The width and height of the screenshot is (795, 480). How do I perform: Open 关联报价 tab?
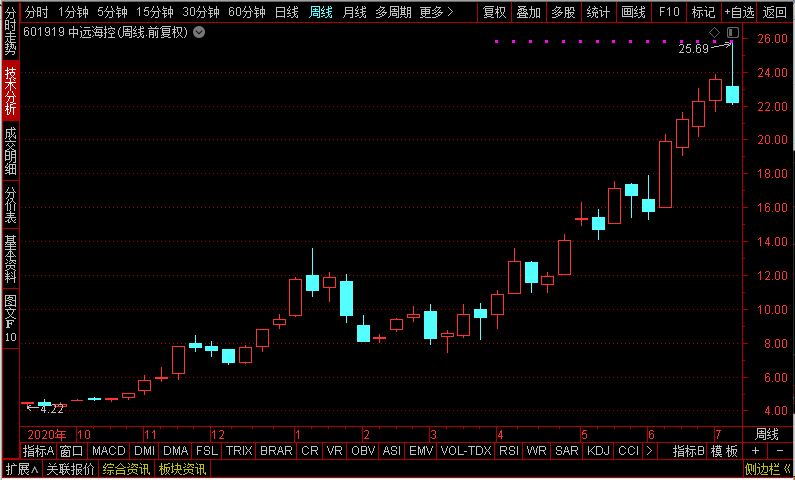tap(70, 469)
